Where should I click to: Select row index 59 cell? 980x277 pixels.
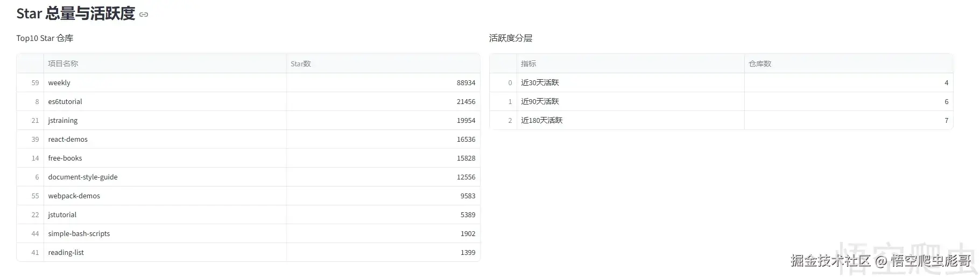point(30,82)
